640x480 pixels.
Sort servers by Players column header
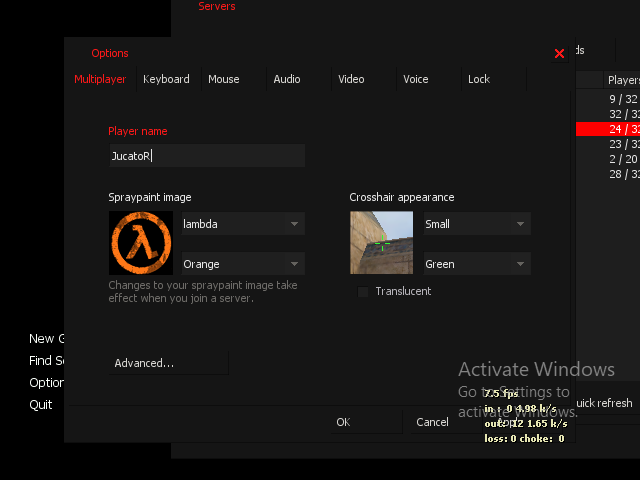[x=622, y=80]
